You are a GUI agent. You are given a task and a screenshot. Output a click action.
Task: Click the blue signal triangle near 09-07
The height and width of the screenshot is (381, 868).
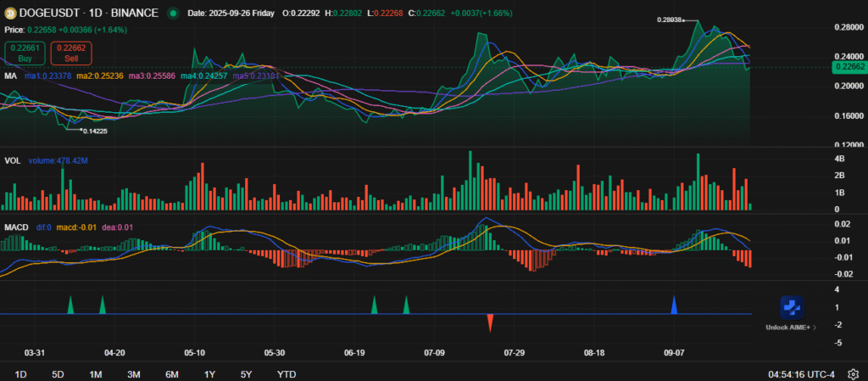pos(674,305)
